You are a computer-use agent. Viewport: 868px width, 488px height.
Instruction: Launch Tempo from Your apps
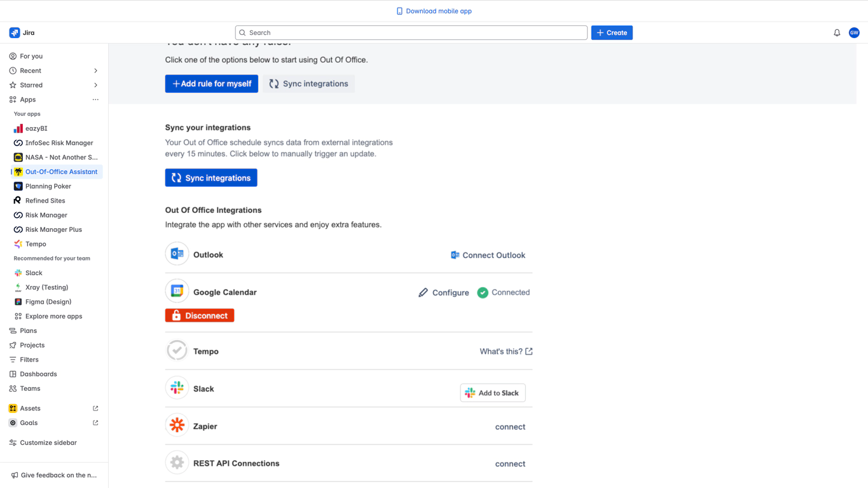pos(36,244)
